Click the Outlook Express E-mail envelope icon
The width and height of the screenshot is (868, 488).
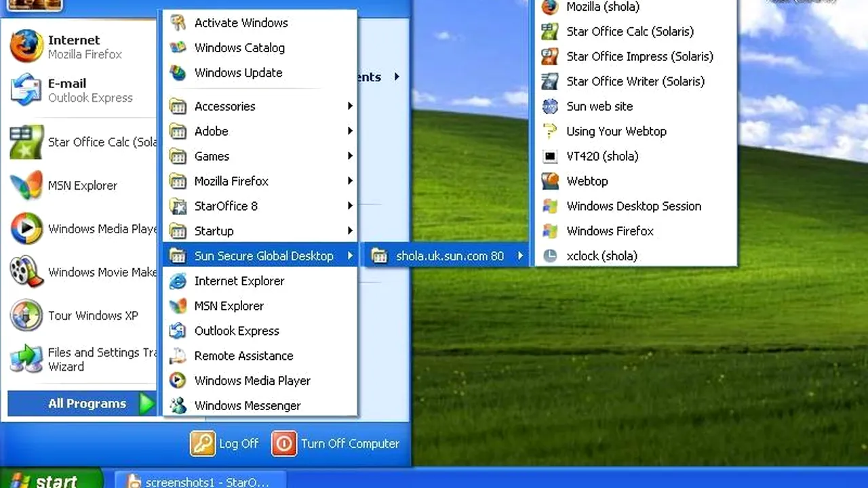26,90
